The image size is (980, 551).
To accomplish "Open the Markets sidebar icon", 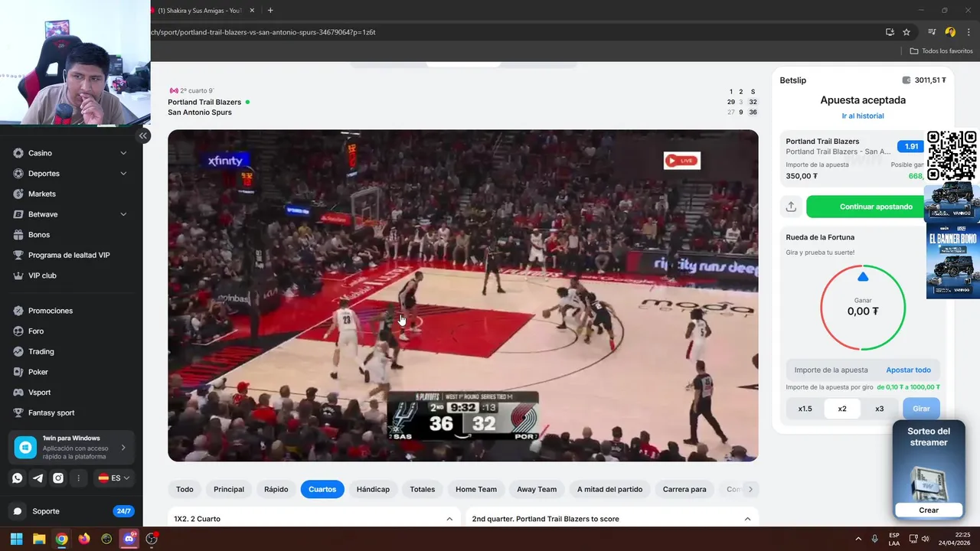I will 18,194.
